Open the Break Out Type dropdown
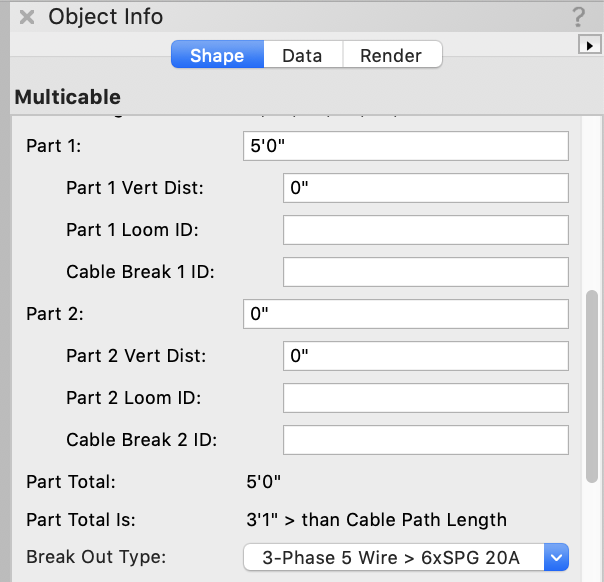Image resolution: width=604 pixels, height=582 pixels. (x=406, y=557)
